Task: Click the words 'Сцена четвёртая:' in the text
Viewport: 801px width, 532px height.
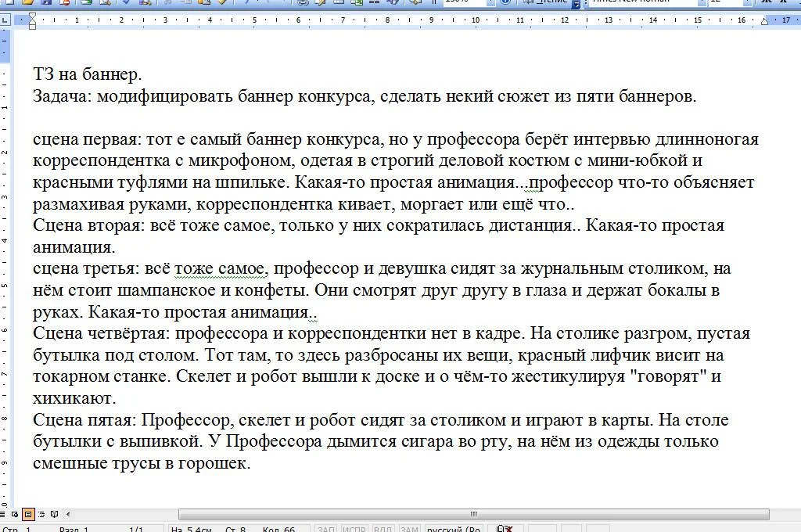Action: (x=101, y=333)
